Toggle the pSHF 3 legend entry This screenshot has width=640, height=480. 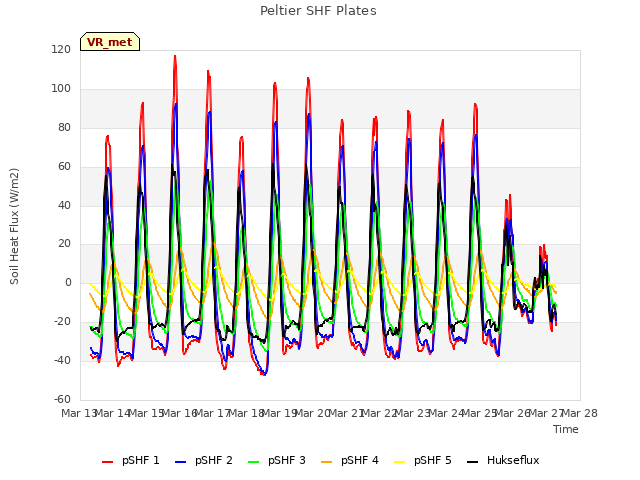[277, 460]
